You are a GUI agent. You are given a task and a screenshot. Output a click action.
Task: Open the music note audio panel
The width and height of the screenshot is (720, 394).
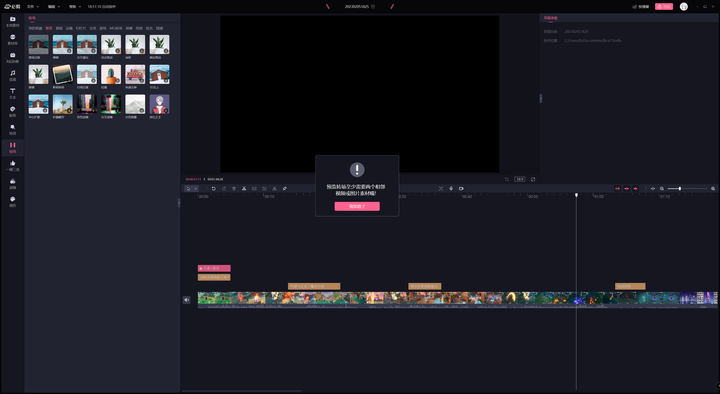tap(12, 75)
